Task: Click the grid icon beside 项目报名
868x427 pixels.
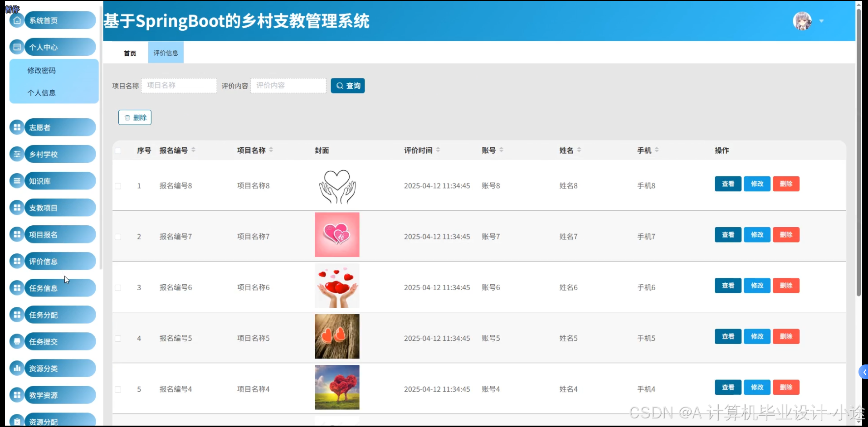Action: (17, 234)
